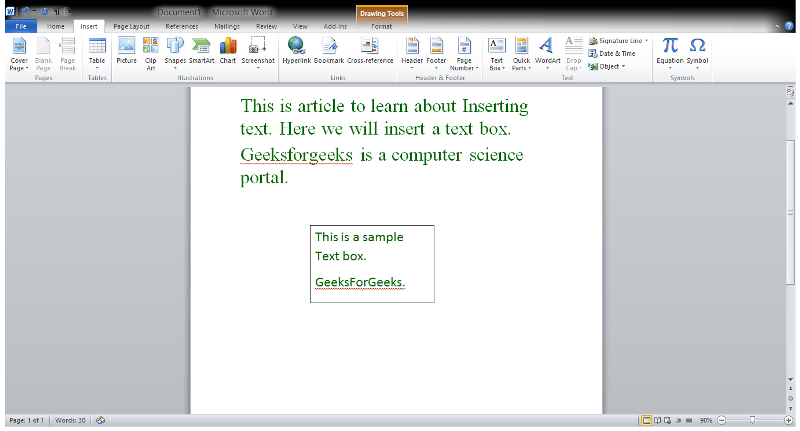
Task: Insert a Page Break
Action: (67, 54)
